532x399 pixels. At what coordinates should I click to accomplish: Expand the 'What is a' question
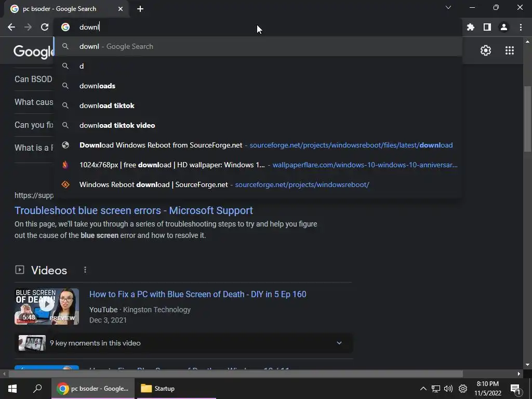click(x=34, y=148)
